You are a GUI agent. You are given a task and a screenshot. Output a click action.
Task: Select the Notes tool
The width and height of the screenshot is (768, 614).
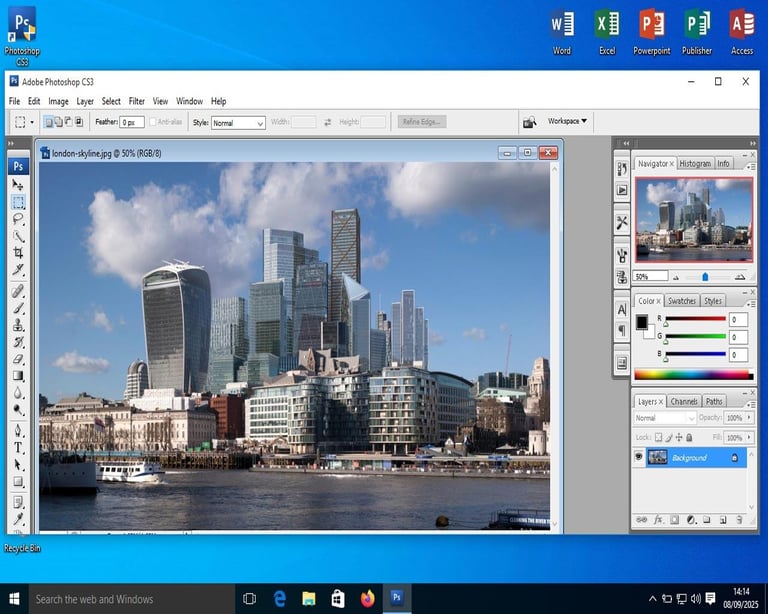tap(18, 502)
